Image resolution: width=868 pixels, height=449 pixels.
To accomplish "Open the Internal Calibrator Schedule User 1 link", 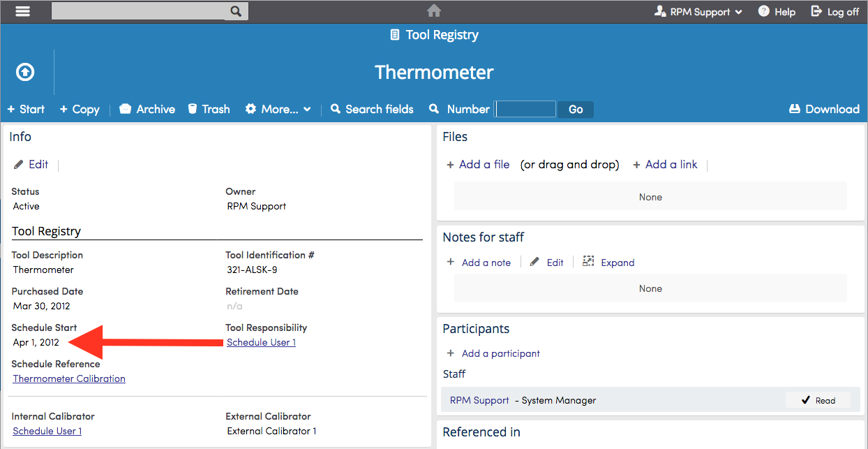I will click(47, 431).
